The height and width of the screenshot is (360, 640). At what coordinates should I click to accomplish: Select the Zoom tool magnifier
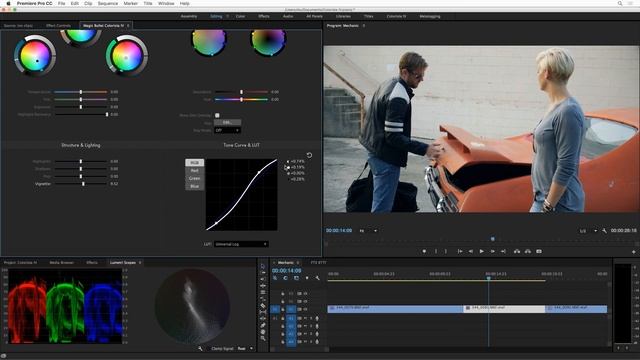tap(263, 338)
